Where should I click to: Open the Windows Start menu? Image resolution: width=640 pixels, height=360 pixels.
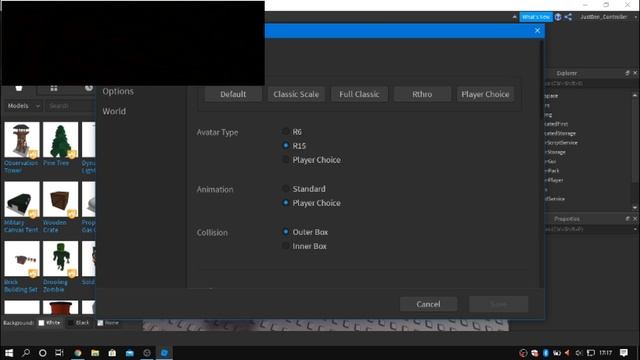9,353
